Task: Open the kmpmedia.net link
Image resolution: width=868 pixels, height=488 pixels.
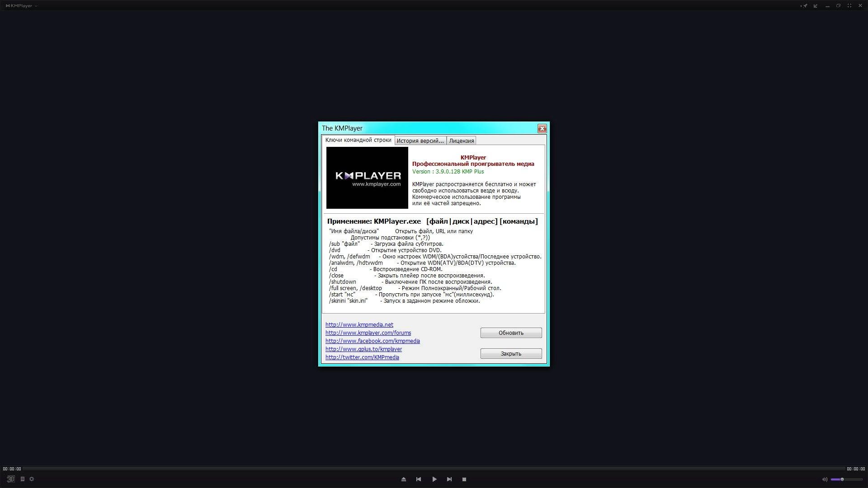Action: pyautogui.click(x=359, y=325)
